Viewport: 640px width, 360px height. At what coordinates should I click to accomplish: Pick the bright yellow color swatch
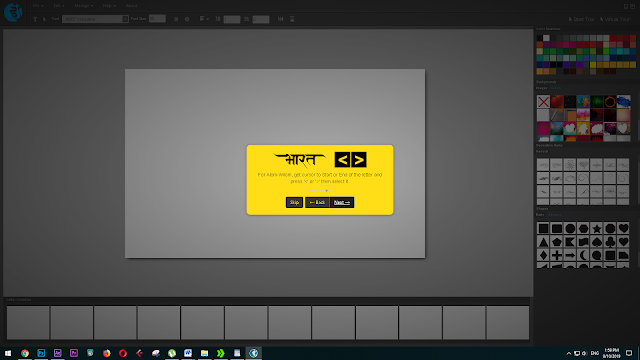tap(593, 65)
